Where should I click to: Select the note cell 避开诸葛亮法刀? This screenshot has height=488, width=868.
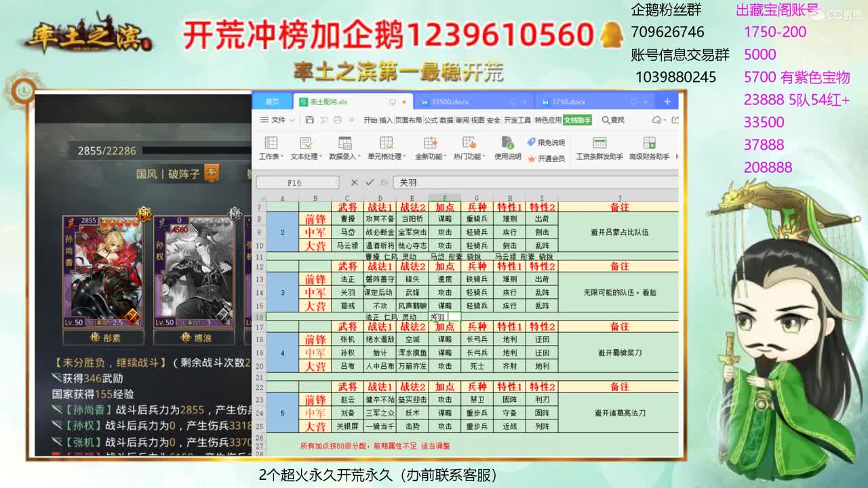(x=619, y=413)
